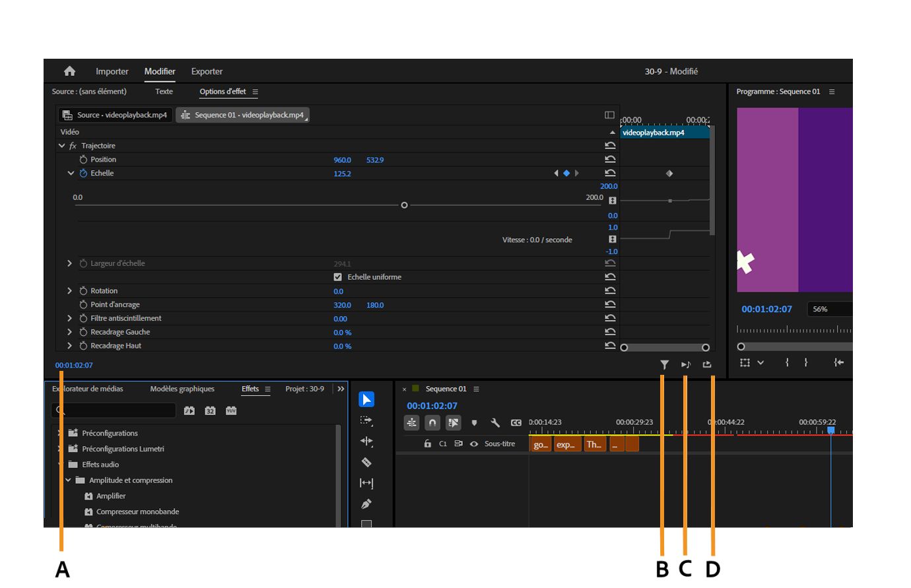Click the filter properties funnel icon
911x588 pixels.
(x=664, y=364)
